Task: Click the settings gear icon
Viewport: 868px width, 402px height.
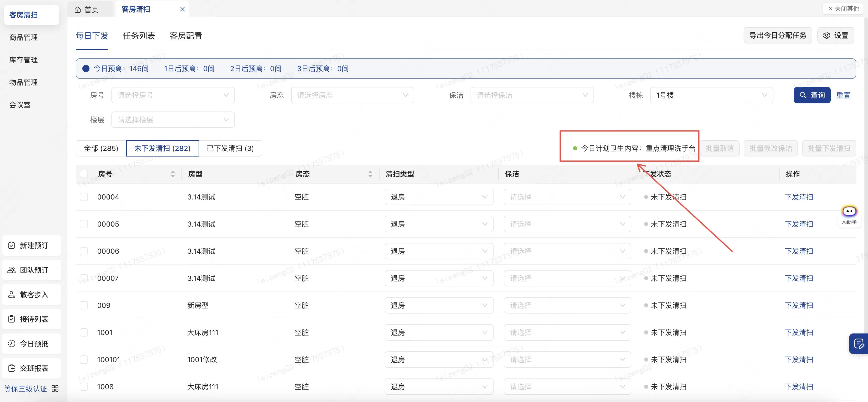Action: pos(826,35)
